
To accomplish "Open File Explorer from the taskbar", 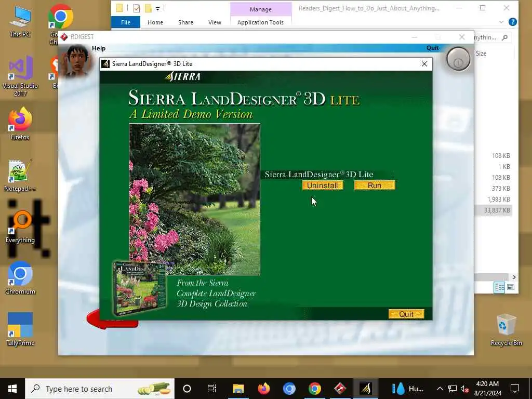I will coord(238,389).
